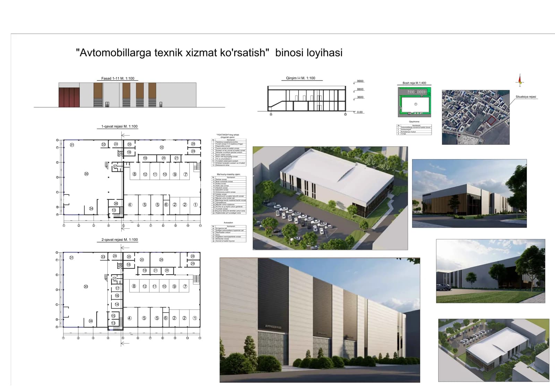This screenshot has width=555, height=392.
Task: Select the "Diagnostika zonasi" legend row
Action: click(x=229, y=146)
